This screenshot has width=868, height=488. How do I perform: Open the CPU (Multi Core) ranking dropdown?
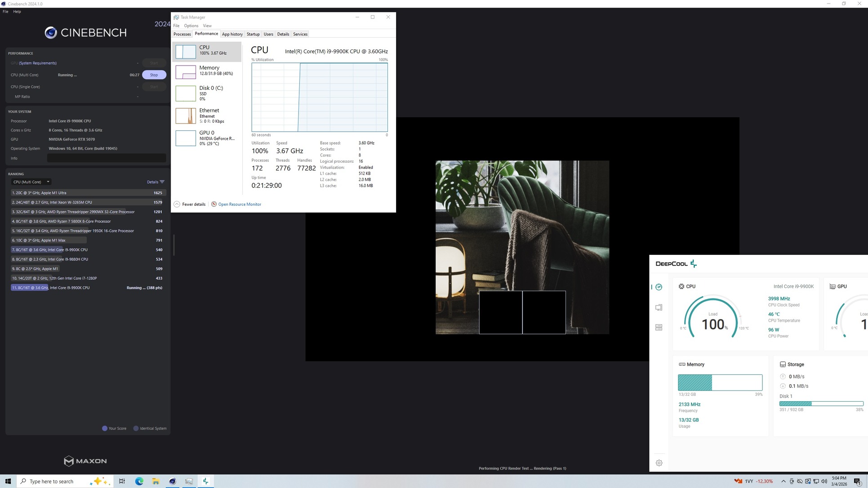point(31,182)
